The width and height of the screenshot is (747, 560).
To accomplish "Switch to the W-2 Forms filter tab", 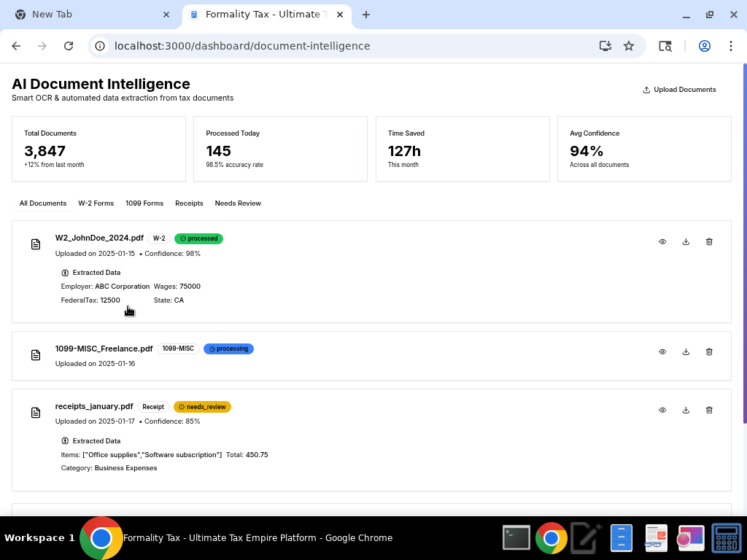I will coord(96,203).
